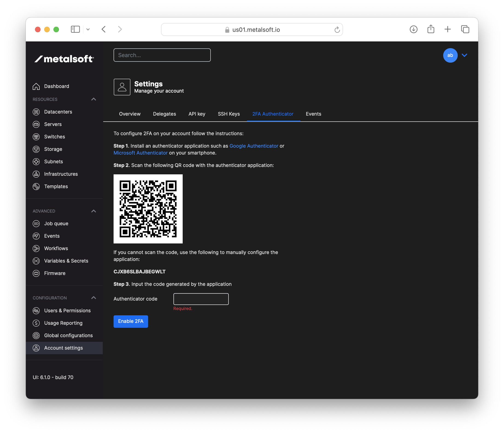Click the UI: 6.1.0 - build 70 text

[x=53, y=377]
